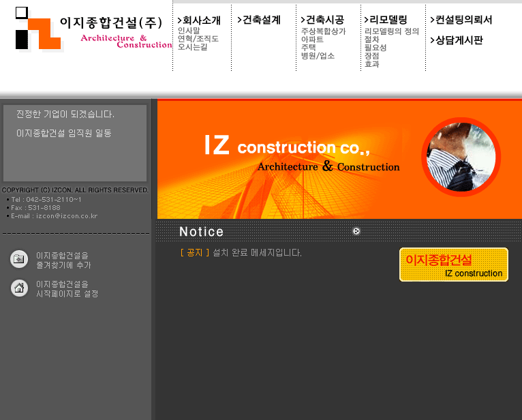Select 오시는길 submenu link

pyautogui.click(x=192, y=47)
